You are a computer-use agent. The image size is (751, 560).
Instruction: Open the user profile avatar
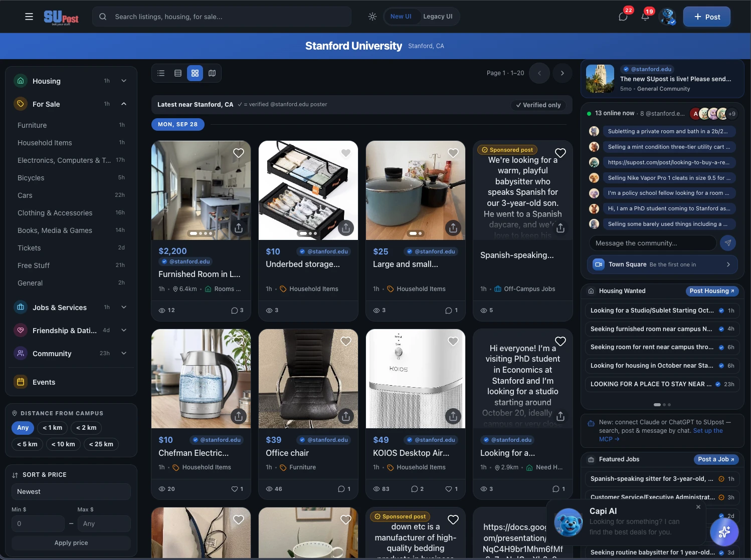pos(667,17)
